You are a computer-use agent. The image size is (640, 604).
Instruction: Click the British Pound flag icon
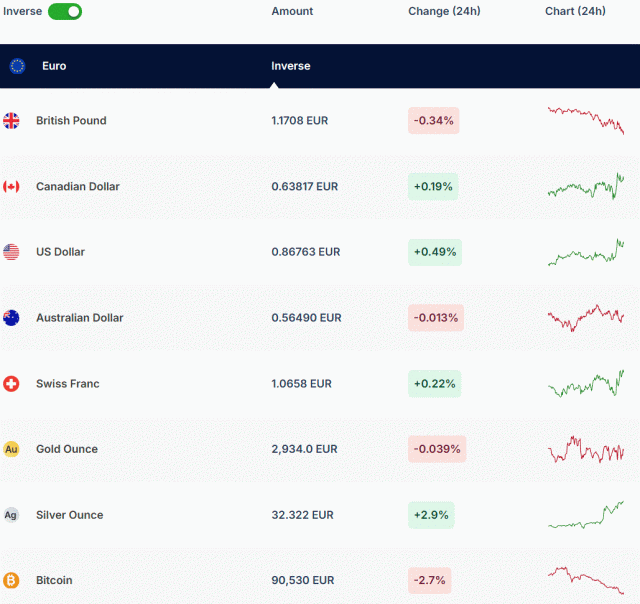click(x=11, y=121)
